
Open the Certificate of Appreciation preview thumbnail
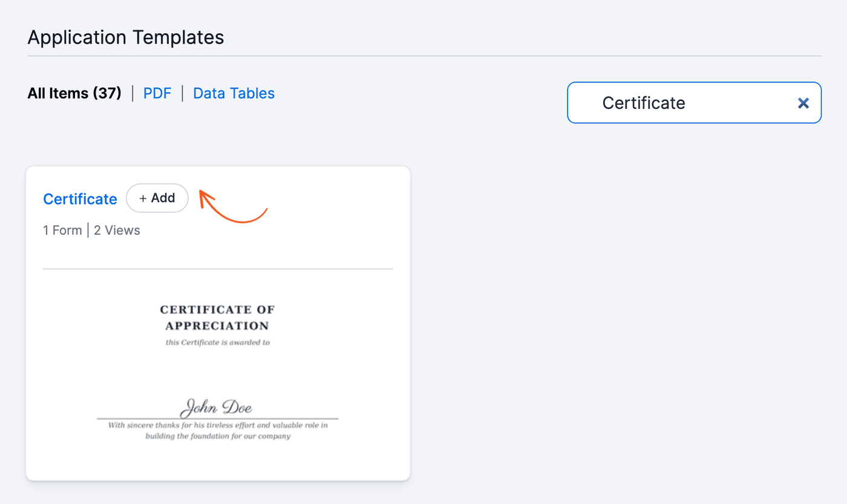tap(218, 373)
